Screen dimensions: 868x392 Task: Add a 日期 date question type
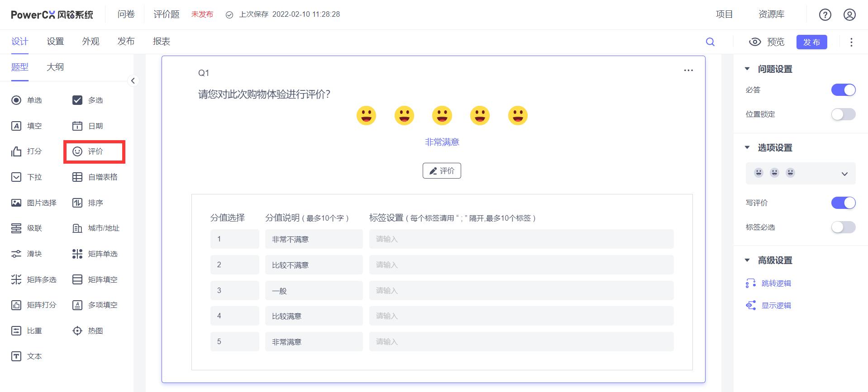click(x=88, y=126)
